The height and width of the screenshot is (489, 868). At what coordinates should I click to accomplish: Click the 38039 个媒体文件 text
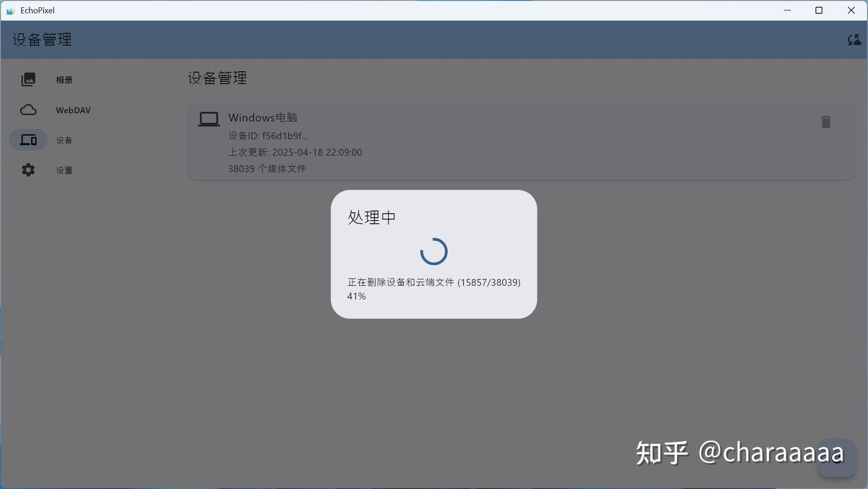(x=266, y=168)
